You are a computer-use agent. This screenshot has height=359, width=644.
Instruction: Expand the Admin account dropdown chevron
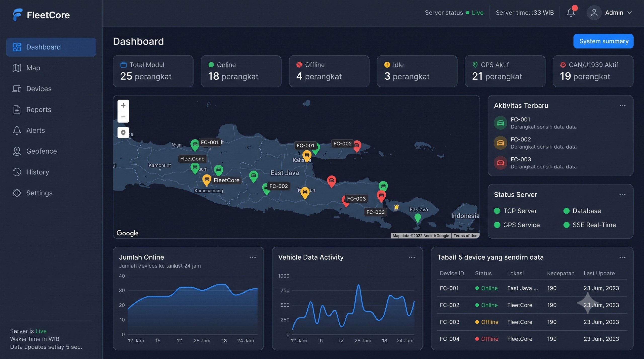(x=629, y=13)
